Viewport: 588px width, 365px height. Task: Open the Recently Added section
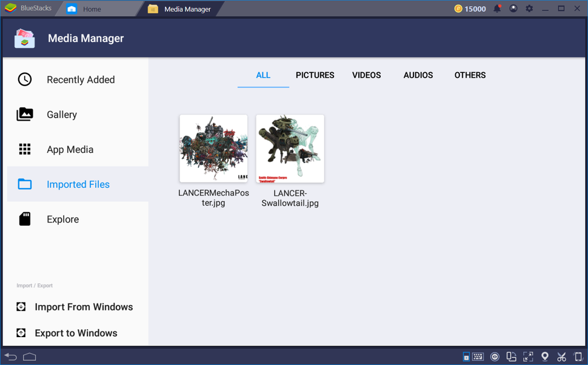(x=81, y=79)
